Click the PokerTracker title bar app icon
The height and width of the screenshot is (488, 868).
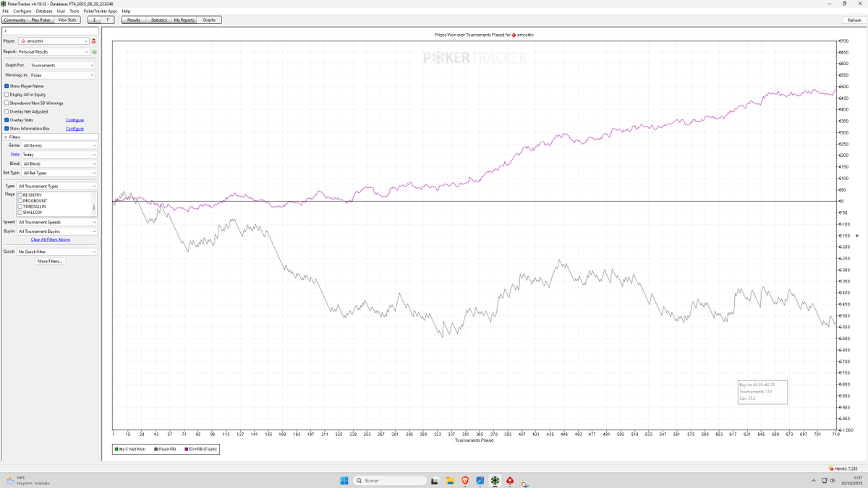(4, 4)
